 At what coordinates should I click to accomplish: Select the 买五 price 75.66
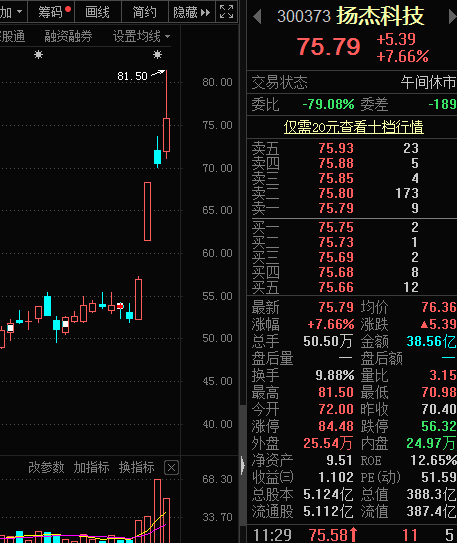[336, 287]
